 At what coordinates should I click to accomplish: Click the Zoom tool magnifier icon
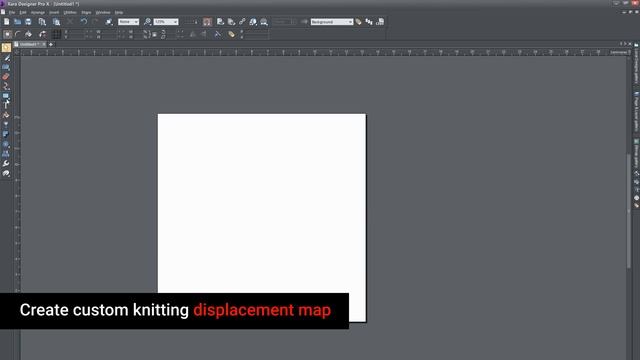147,22
